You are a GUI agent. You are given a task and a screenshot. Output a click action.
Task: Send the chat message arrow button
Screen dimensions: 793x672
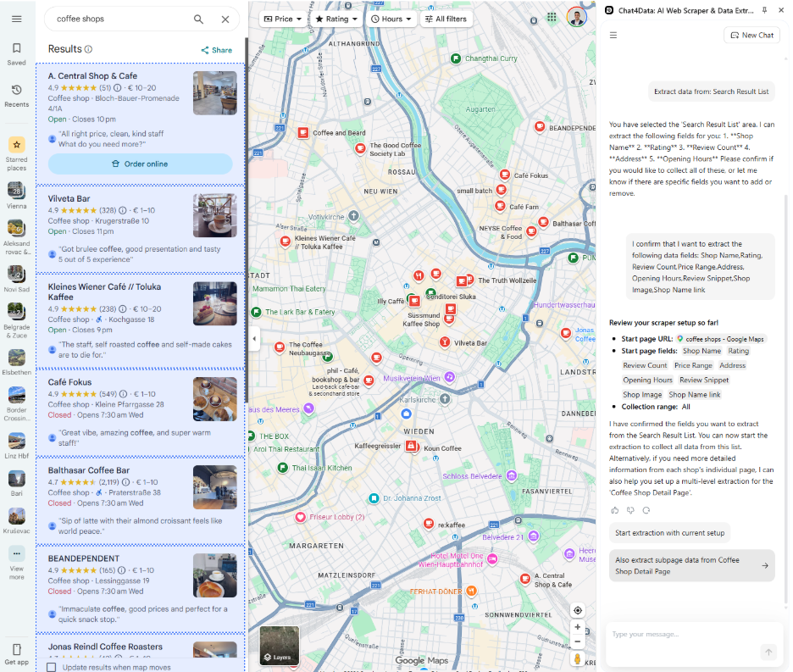click(x=768, y=653)
